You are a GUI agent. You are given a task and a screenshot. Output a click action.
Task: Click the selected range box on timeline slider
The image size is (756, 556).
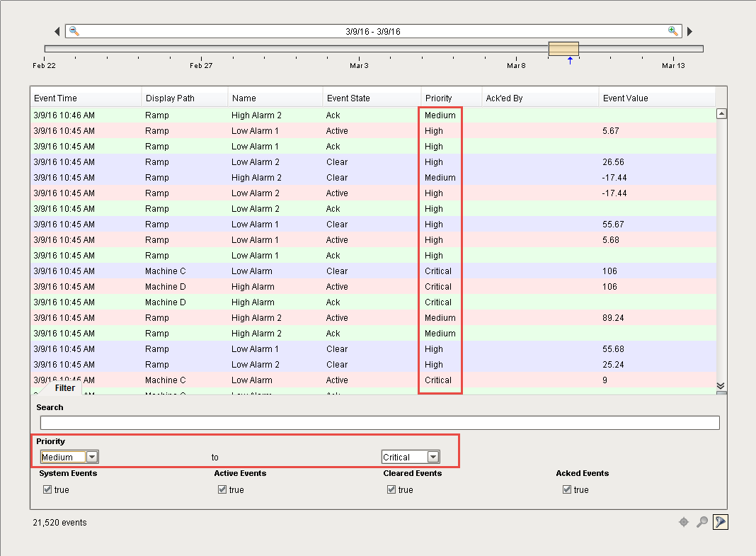pos(563,48)
